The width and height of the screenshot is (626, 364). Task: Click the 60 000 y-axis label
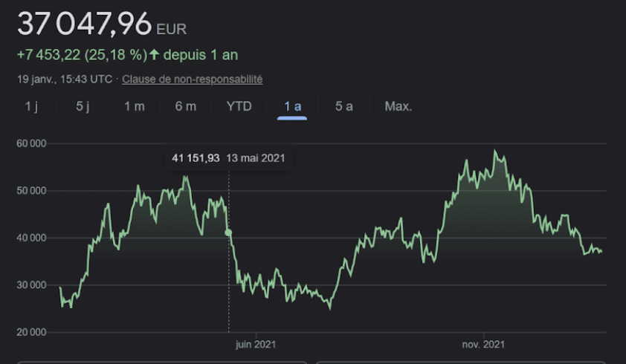coord(31,143)
